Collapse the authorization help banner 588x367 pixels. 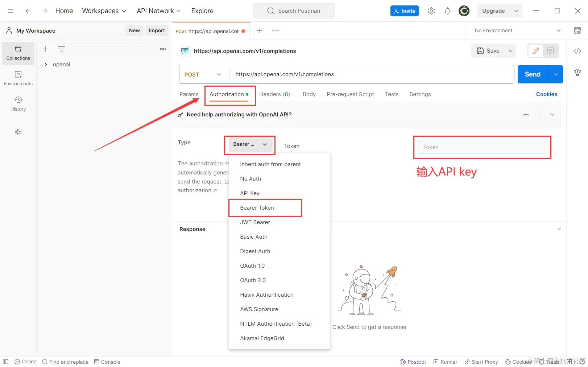coord(552,115)
